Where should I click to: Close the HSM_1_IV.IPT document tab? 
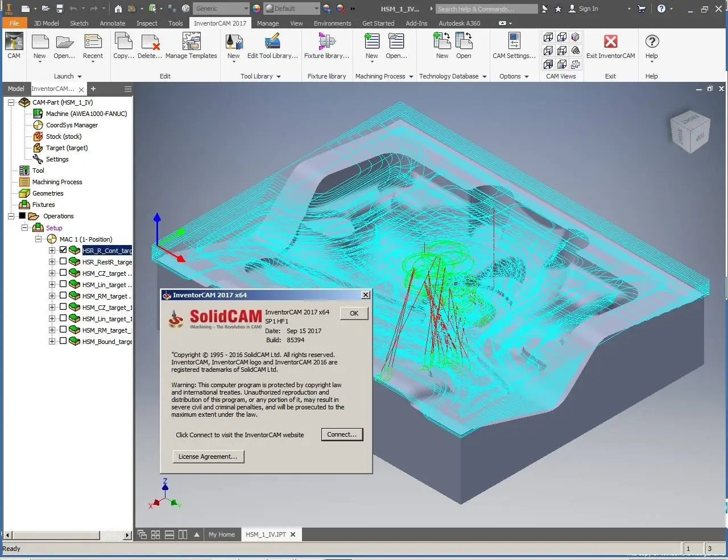[293, 534]
